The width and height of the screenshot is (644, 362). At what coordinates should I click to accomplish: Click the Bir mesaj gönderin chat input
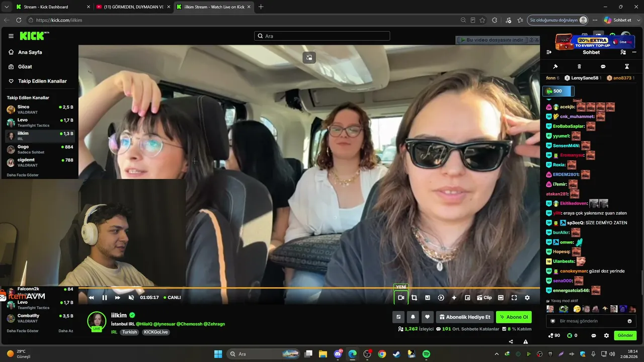click(591, 321)
